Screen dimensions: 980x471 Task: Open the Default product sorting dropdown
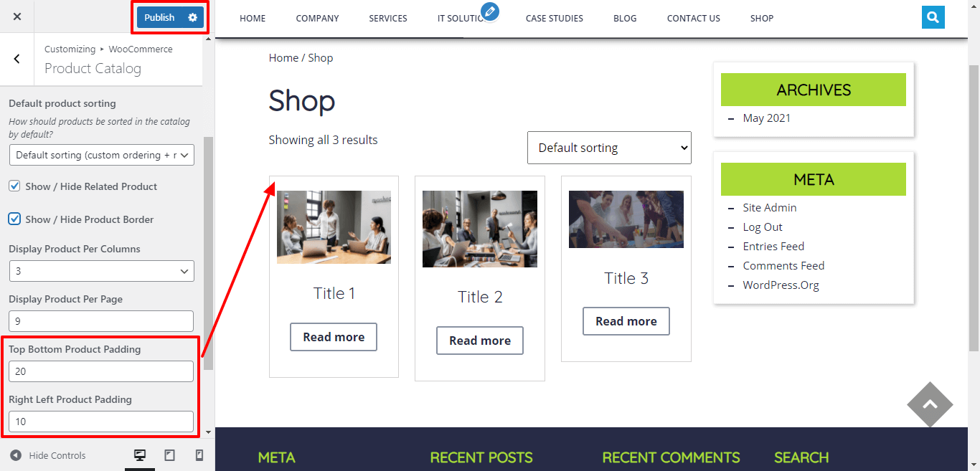pos(102,155)
